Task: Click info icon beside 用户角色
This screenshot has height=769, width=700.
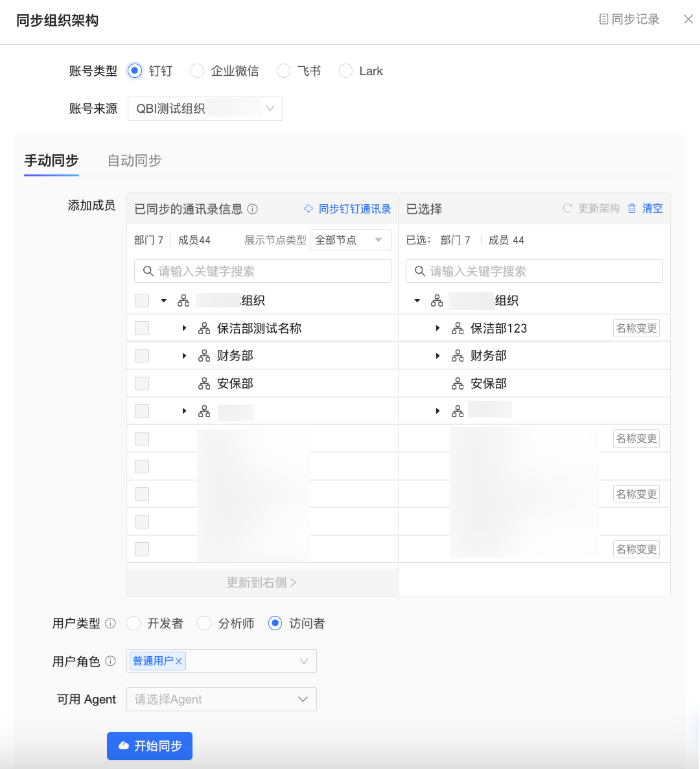Action: (111, 661)
